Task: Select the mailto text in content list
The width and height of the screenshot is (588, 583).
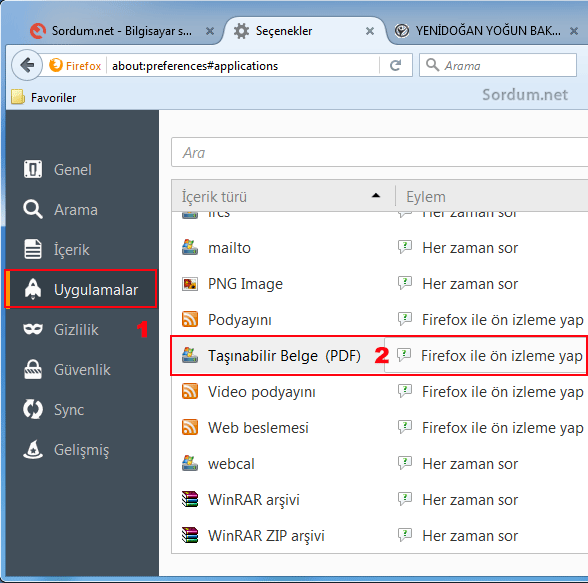Action: [229, 248]
